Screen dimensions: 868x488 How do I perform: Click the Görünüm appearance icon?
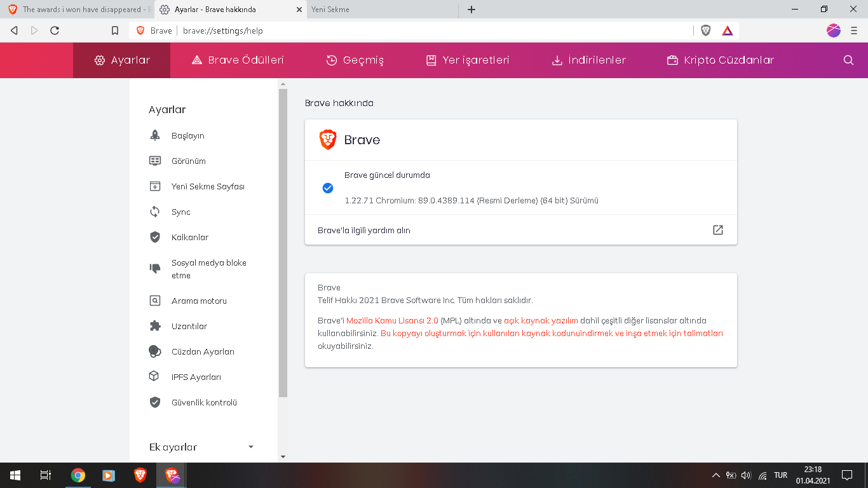[x=154, y=161]
